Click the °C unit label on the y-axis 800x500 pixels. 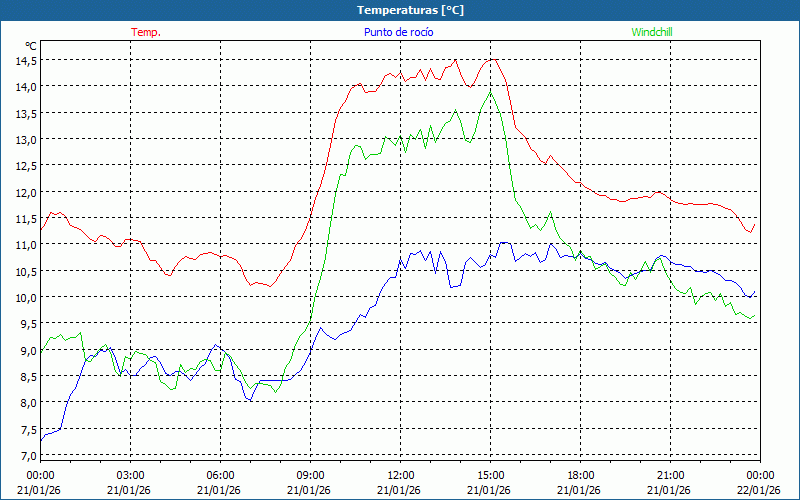click(x=30, y=46)
